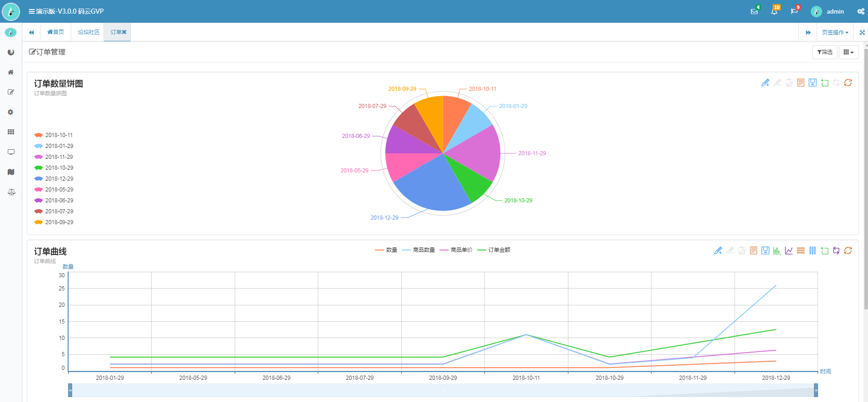Toggle 订单金额 series in curve legend

click(494, 250)
